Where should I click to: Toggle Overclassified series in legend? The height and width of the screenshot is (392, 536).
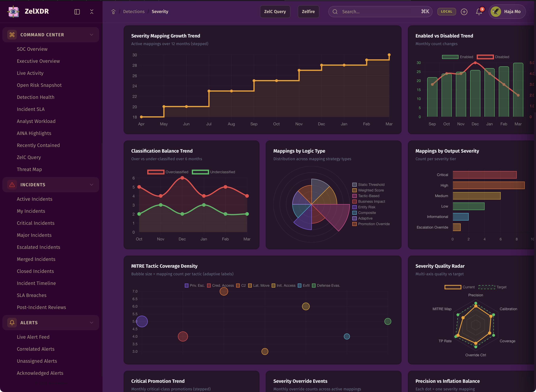pyautogui.click(x=168, y=172)
